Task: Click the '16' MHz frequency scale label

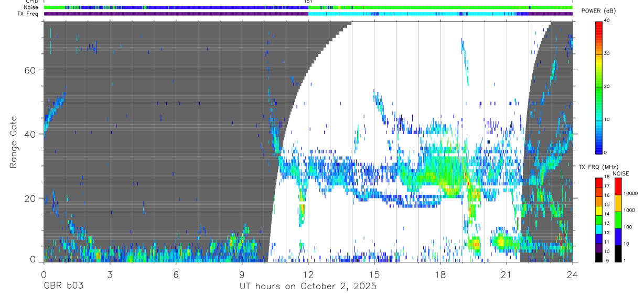Action: point(607,195)
